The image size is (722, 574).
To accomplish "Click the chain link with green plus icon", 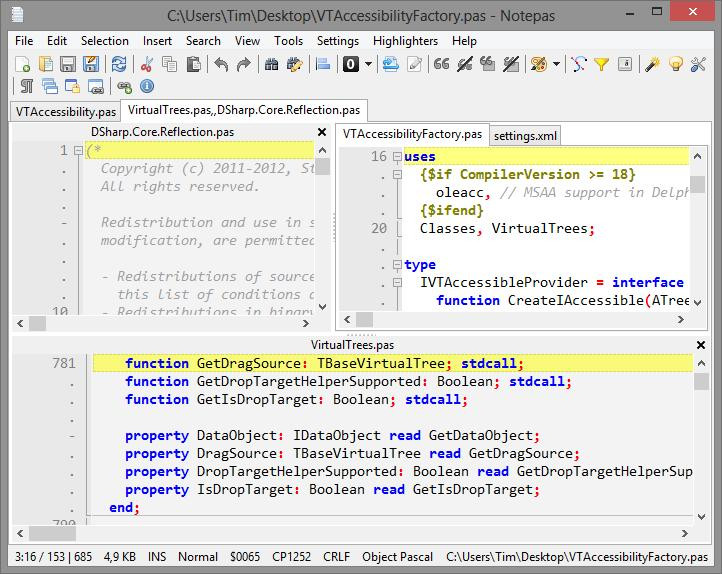I will tap(124, 86).
